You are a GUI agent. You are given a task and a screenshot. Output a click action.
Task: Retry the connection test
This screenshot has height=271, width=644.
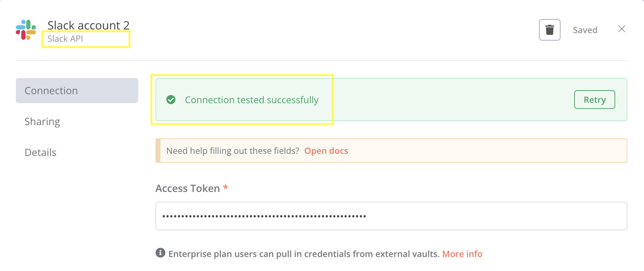[x=594, y=100]
